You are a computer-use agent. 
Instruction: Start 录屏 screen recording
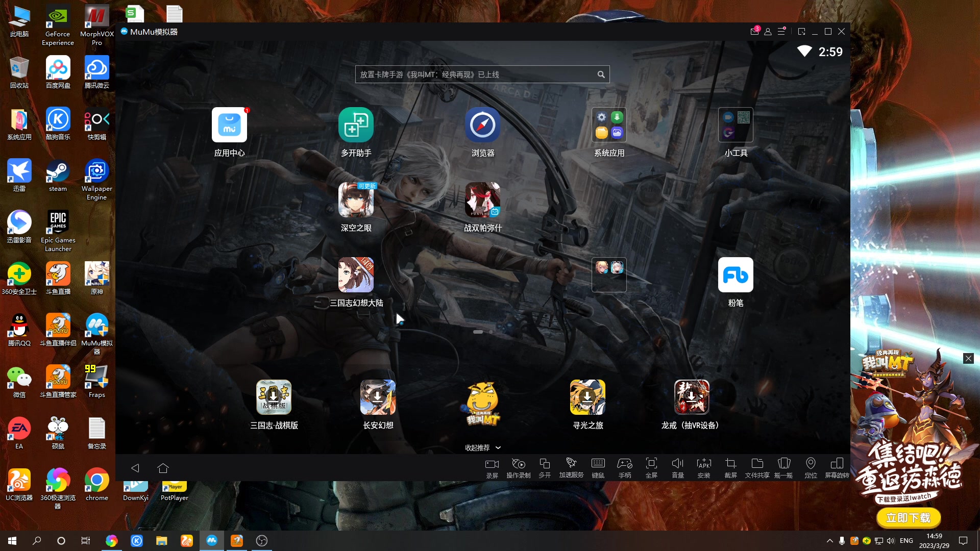(492, 468)
